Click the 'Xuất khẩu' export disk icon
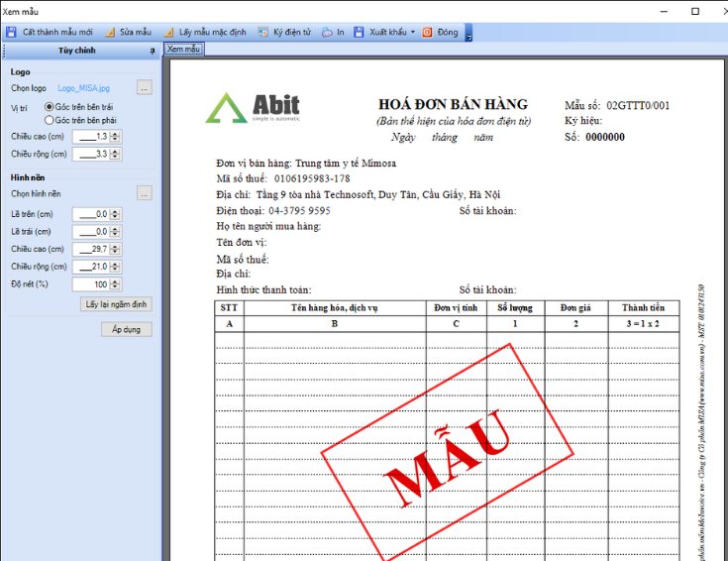 coord(359,33)
